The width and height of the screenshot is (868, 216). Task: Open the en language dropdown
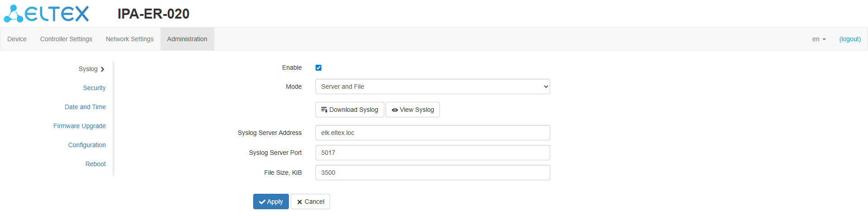pyautogui.click(x=819, y=39)
